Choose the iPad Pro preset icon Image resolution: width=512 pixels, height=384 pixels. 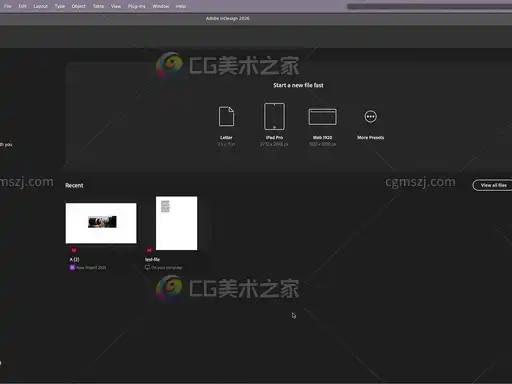(x=274, y=116)
